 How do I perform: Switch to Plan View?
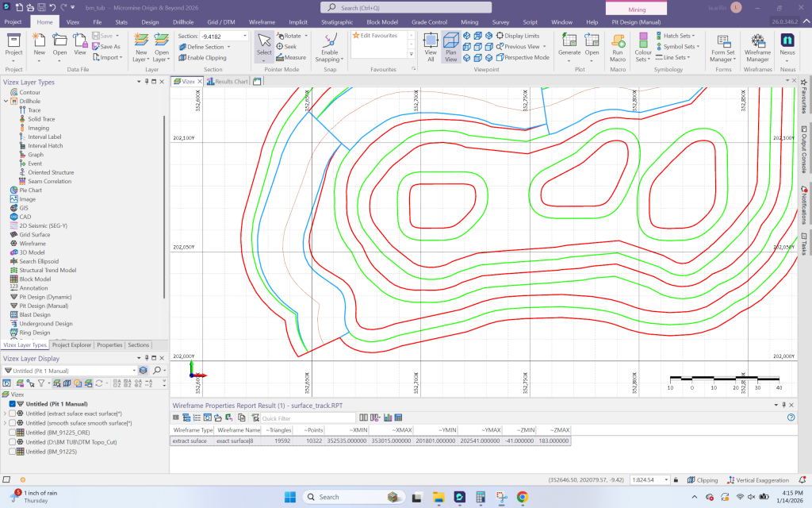pyautogui.click(x=451, y=47)
